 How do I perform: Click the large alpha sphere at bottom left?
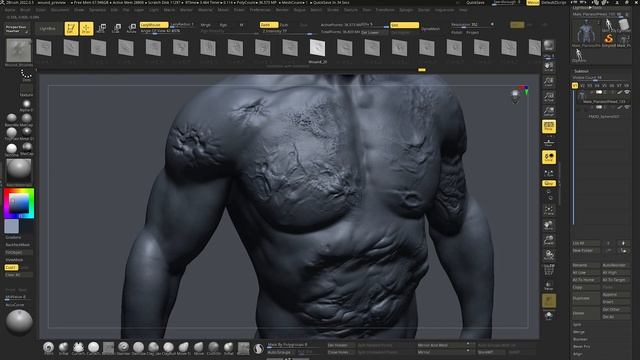(19, 322)
